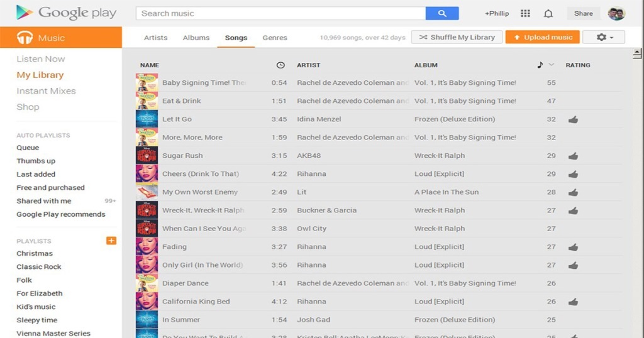Click into the Search music field
Screen dimensions: 644x338
tap(280, 13)
